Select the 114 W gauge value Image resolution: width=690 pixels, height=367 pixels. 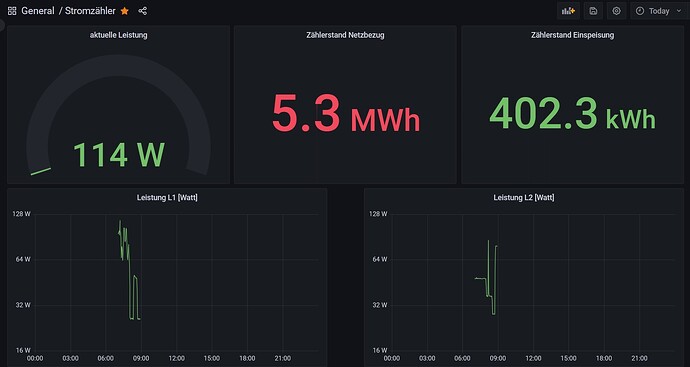pyautogui.click(x=119, y=155)
